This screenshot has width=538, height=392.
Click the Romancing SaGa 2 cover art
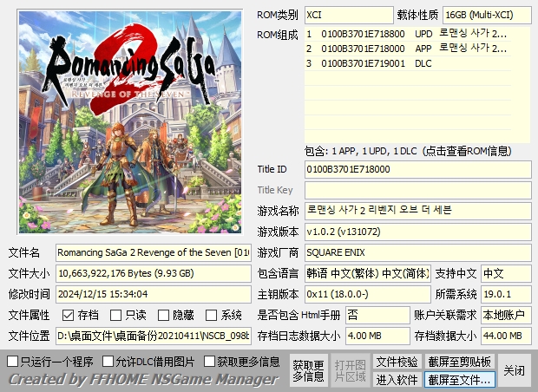(x=129, y=123)
